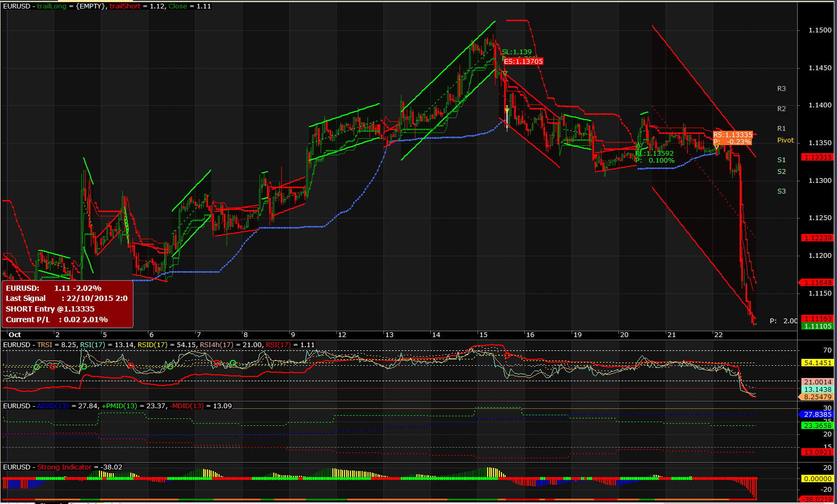This screenshot has height=504, width=837.
Task: Click the EURUSD: 1.11 -2.02% info line
Action: click(54, 288)
